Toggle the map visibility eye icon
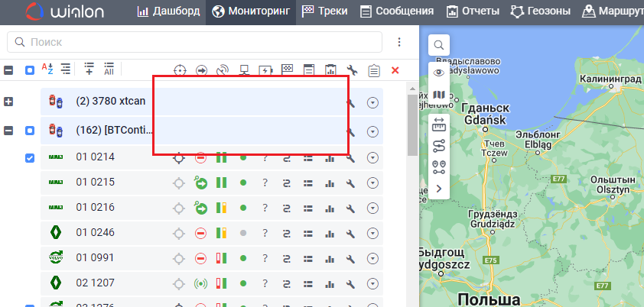 pos(439,73)
